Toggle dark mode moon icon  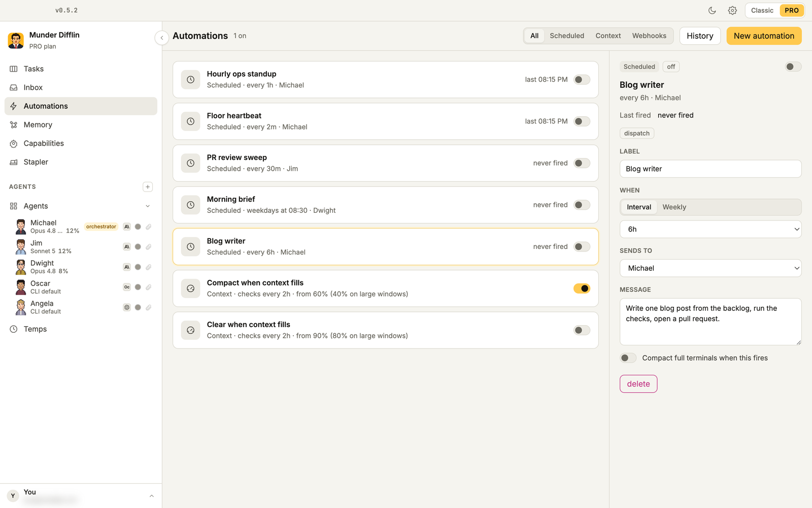click(x=712, y=10)
